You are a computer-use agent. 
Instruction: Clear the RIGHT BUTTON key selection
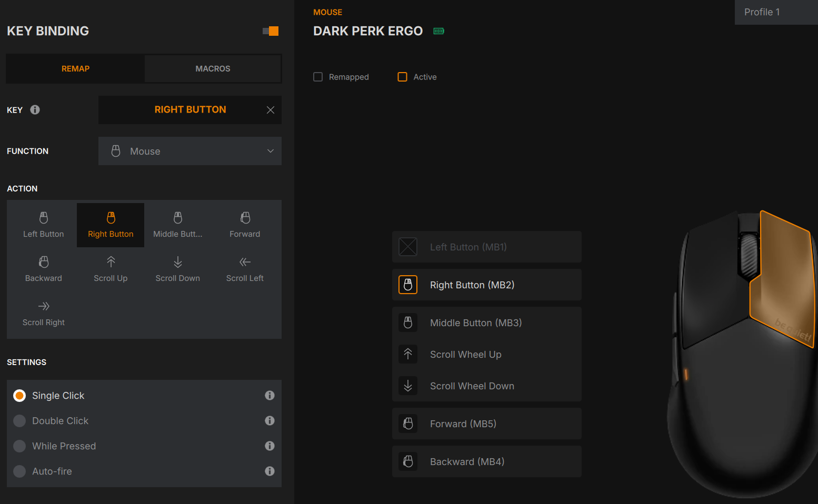(271, 110)
